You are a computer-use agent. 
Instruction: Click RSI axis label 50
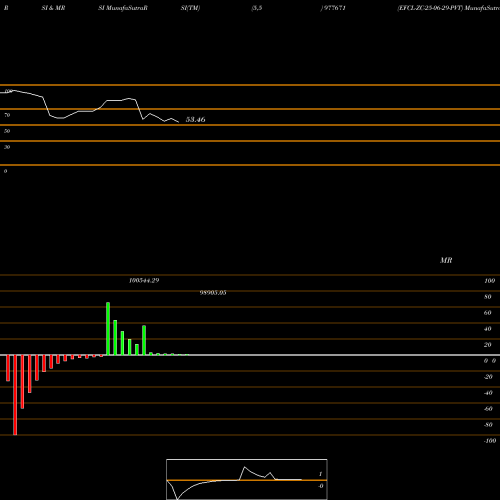[x=7, y=131]
